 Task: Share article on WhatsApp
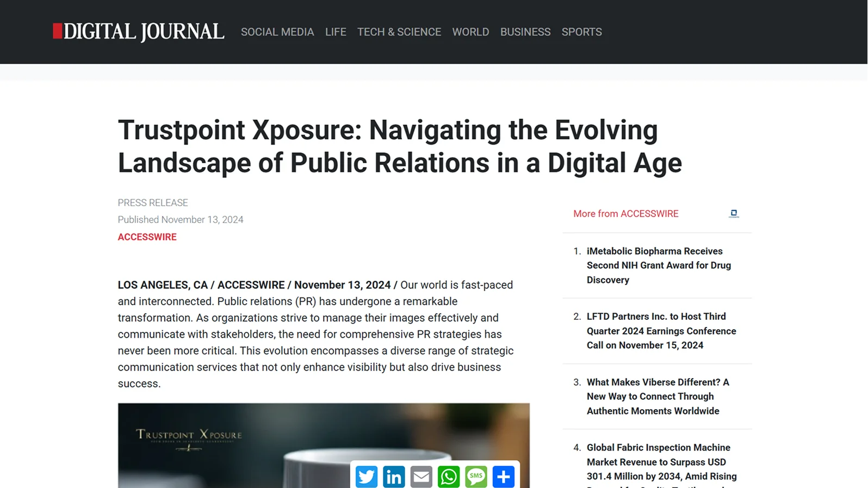[x=449, y=477]
